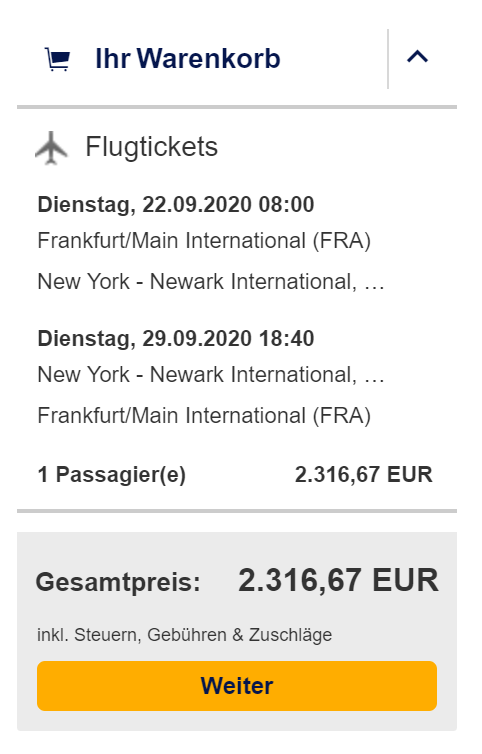
Task: Select the Ihr Warenkorb heading
Action: point(188,59)
